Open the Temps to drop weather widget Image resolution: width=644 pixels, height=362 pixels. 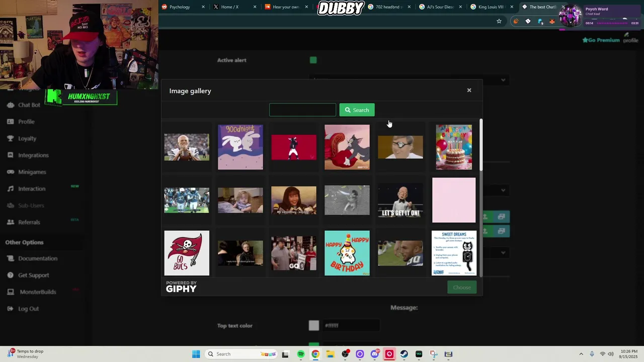tap(26, 354)
